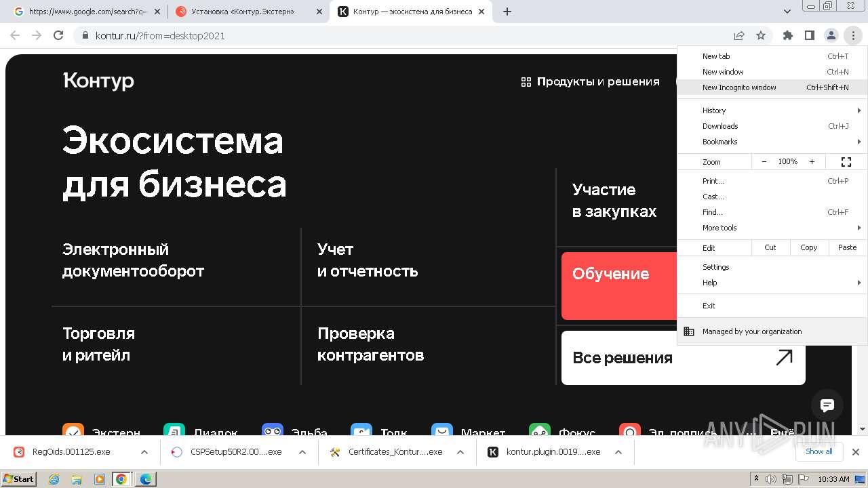This screenshot has width=868, height=488.
Task: Select New Incognito window menu item
Action: (772, 87)
